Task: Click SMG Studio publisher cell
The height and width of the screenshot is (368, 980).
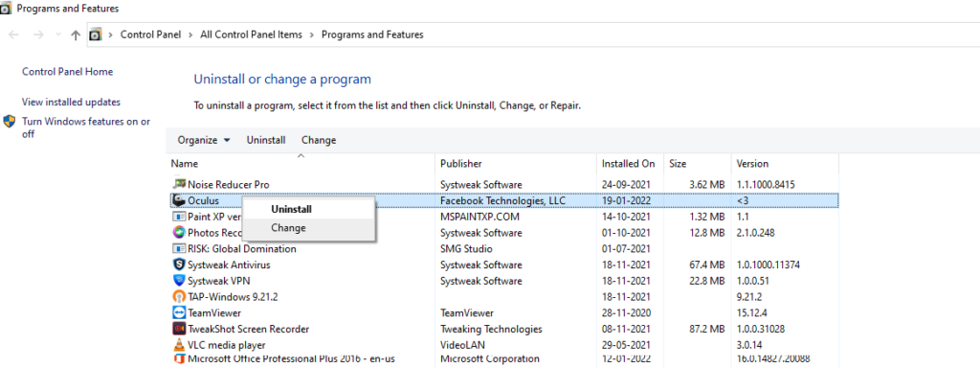Action: pyautogui.click(x=467, y=248)
